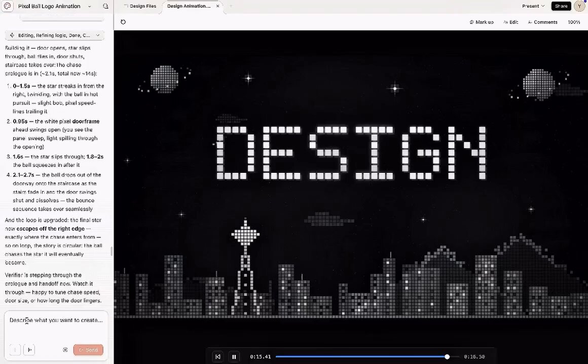Click the Share button
This screenshot has height=364, width=588.
tap(561, 6)
